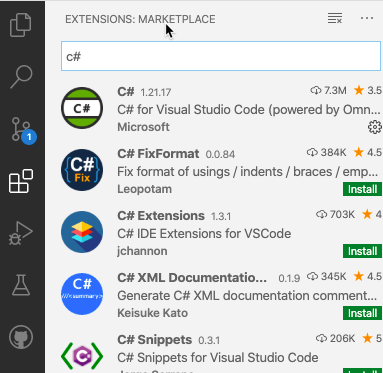Open the C# 1.21.17 extension title
The image size is (383, 373).
pyautogui.click(x=126, y=91)
